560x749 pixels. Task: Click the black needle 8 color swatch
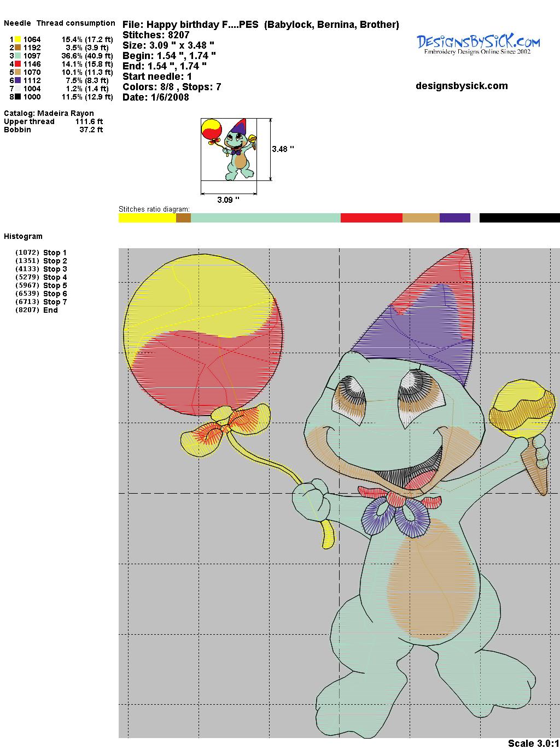tap(18, 97)
